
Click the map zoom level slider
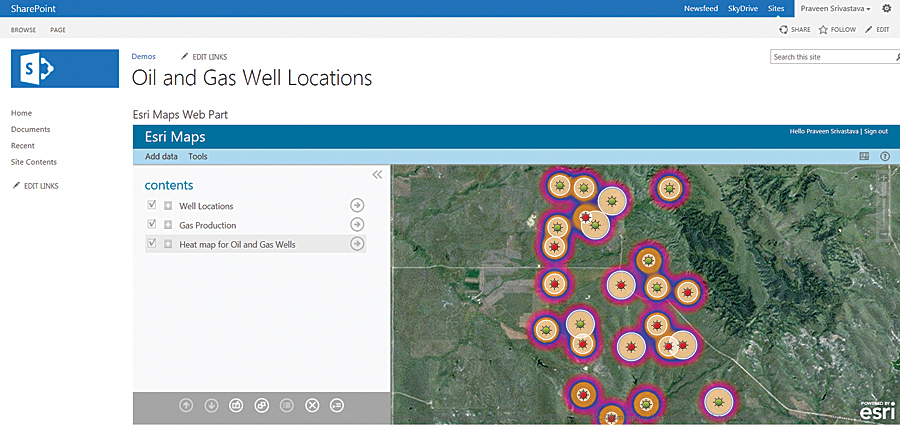884,206
